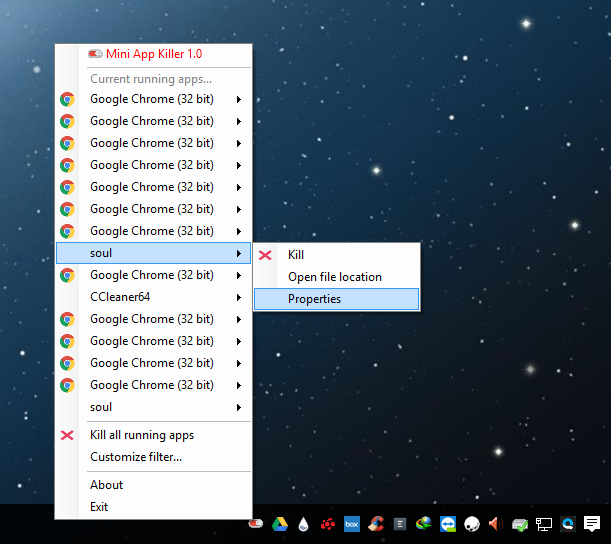This screenshot has height=544, width=611.
Task: Expand the arrow of the Chrome row above the highlighted soul
Action: 239,231
